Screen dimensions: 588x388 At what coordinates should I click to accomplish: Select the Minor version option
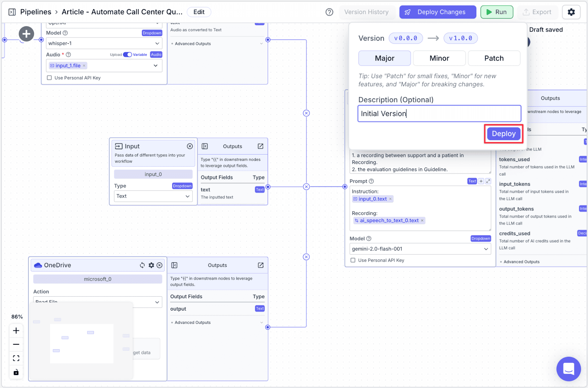pos(439,58)
